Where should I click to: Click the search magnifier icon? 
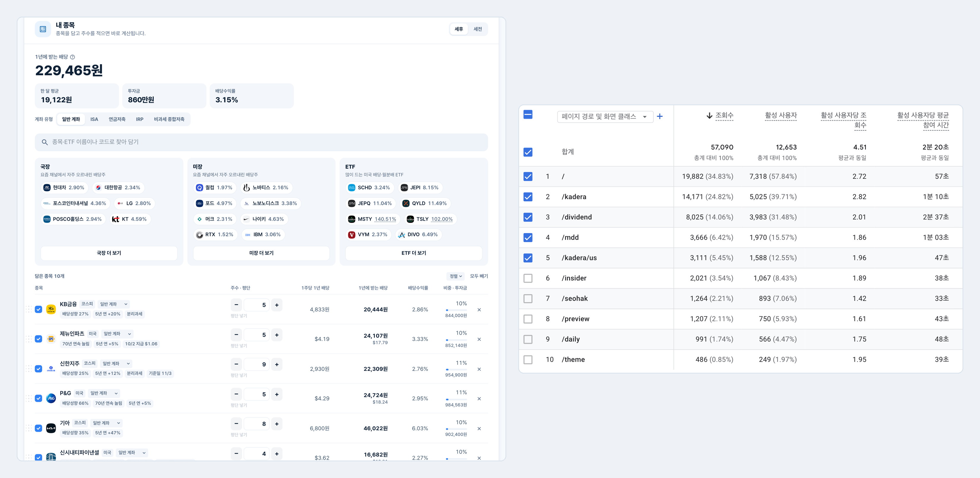coord(45,142)
